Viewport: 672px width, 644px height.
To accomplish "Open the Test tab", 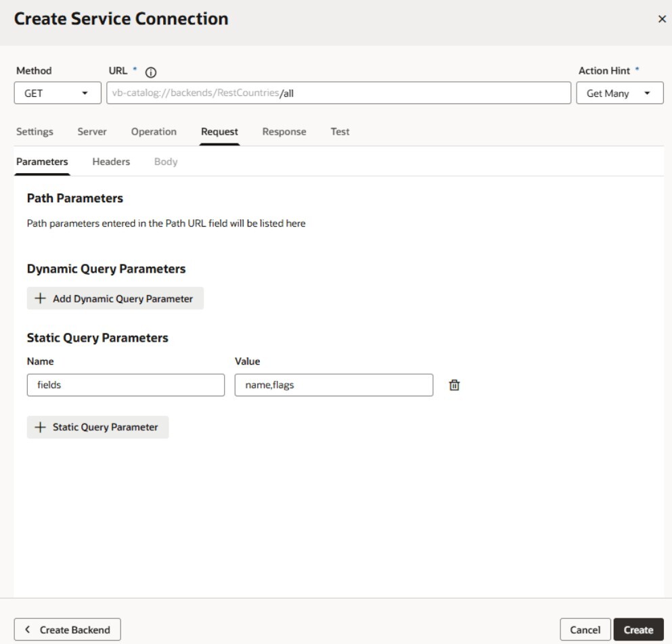I will click(340, 131).
